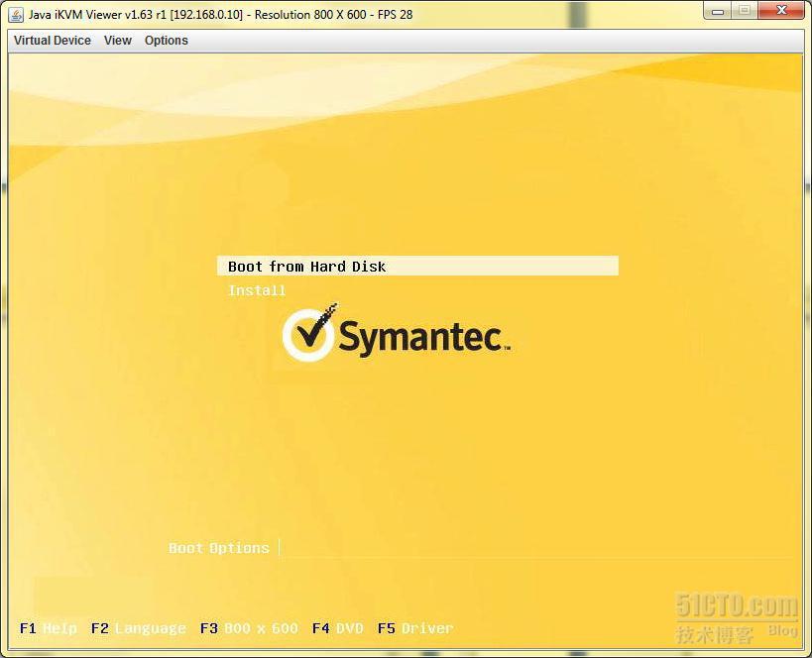Screen dimensions: 812x658
Task: Click the Symantec checkmark logo
Action: click(x=310, y=333)
